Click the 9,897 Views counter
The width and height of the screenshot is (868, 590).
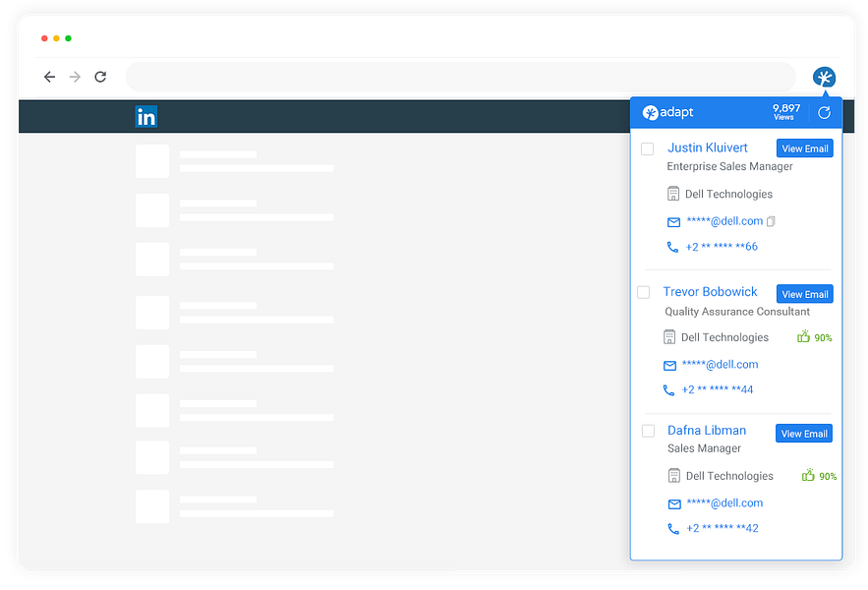click(786, 112)
